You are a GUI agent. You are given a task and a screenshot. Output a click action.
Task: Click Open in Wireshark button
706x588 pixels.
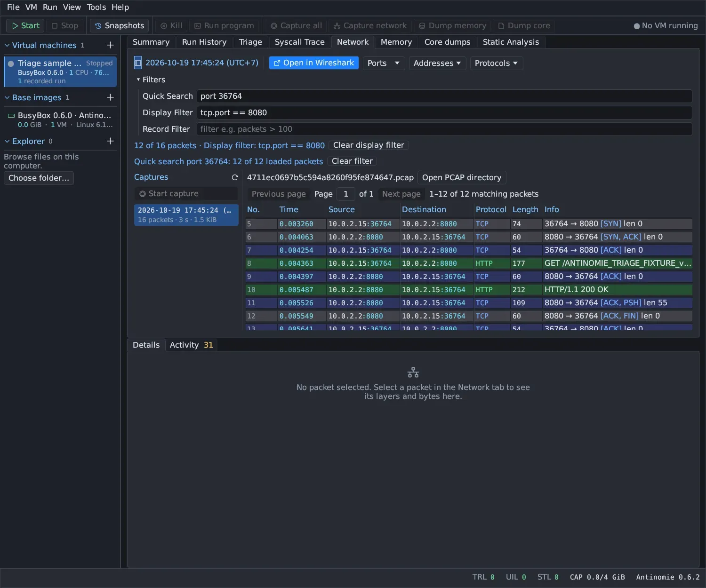click(x=314, y=63)
